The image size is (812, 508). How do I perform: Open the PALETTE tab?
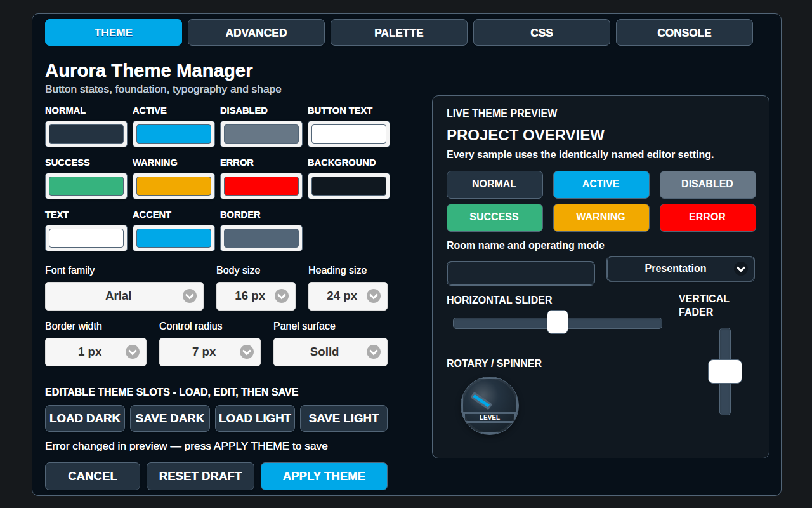coord(399,32)
